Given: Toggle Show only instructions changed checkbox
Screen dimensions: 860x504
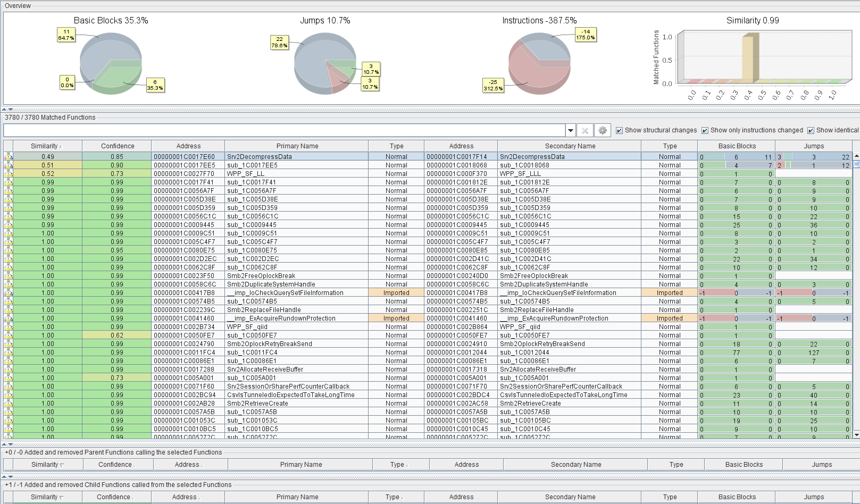Looking at the screenshot, I should click(x=705, y=130).
